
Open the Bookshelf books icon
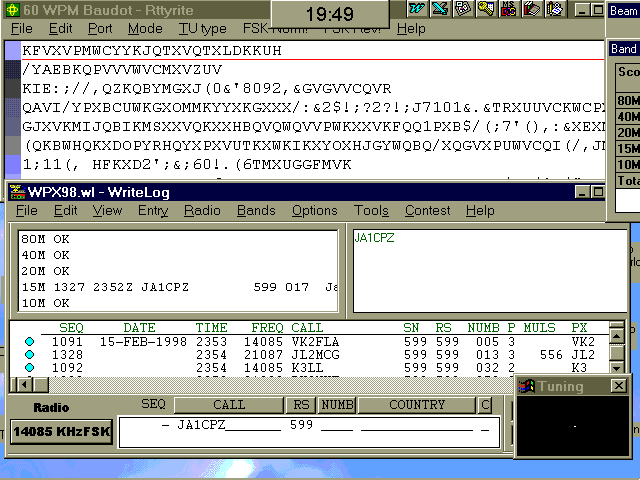(x=531, y=9)
